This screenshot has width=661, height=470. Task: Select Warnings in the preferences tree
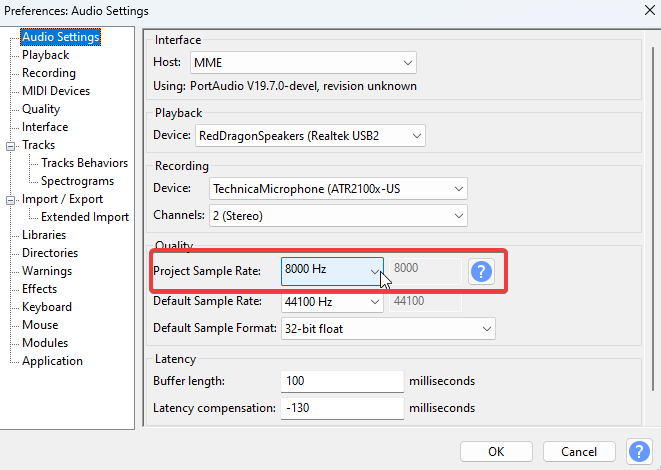(47, 271)
